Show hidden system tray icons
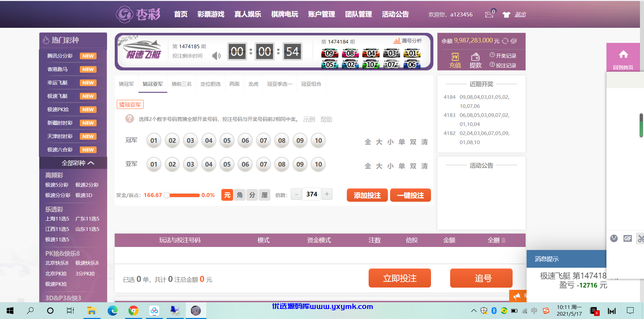Screen dimensions: 644x319 click(474, 311)
